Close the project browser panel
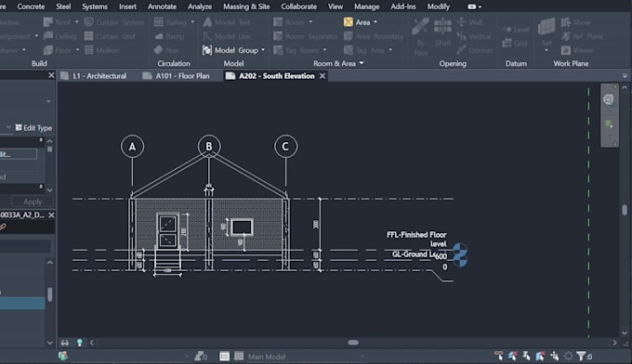The height and width of the screenshot is (364, 632). [x=51, y=215]
